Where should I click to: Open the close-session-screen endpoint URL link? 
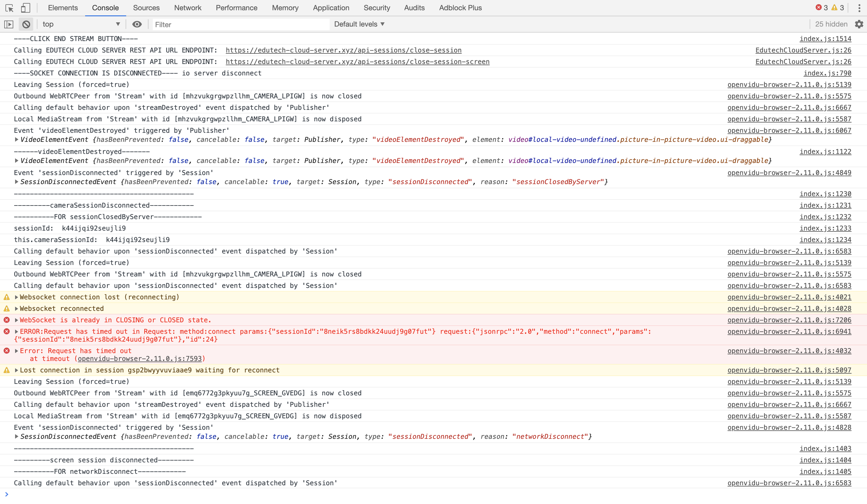[x=357, y=62]
